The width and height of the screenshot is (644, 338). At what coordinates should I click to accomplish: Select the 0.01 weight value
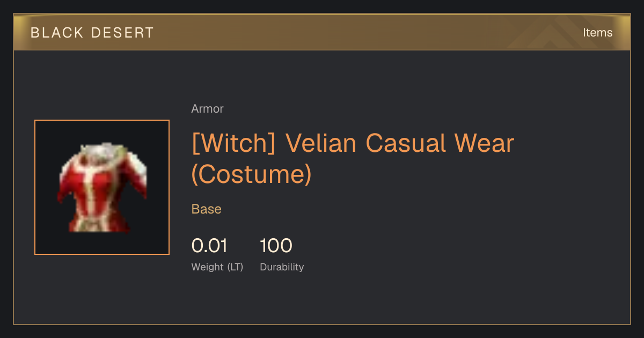tap(209, 246)
